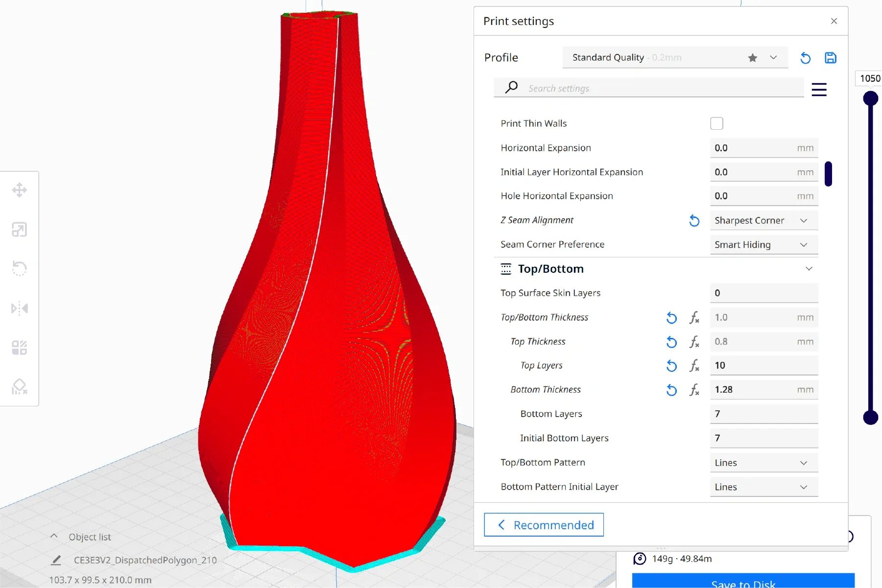Select the Scale tool in left toolbar
Viewport: 882px width, 588px height.
[x=20, y=230]
